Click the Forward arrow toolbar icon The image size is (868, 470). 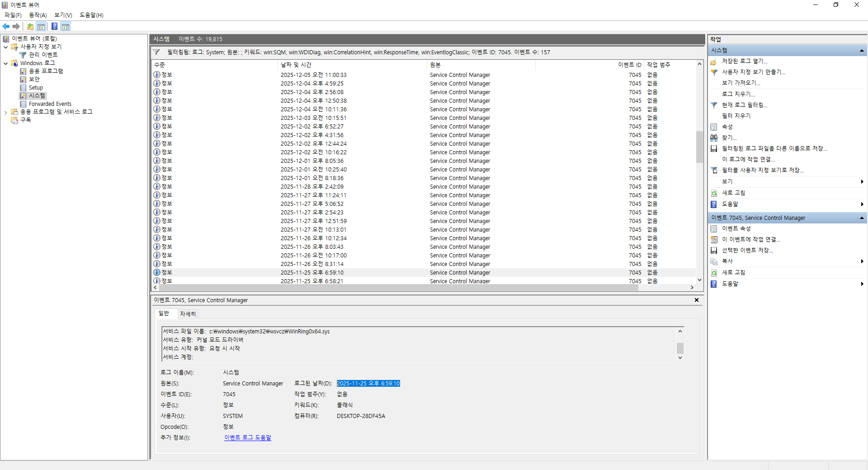[16, 27]
